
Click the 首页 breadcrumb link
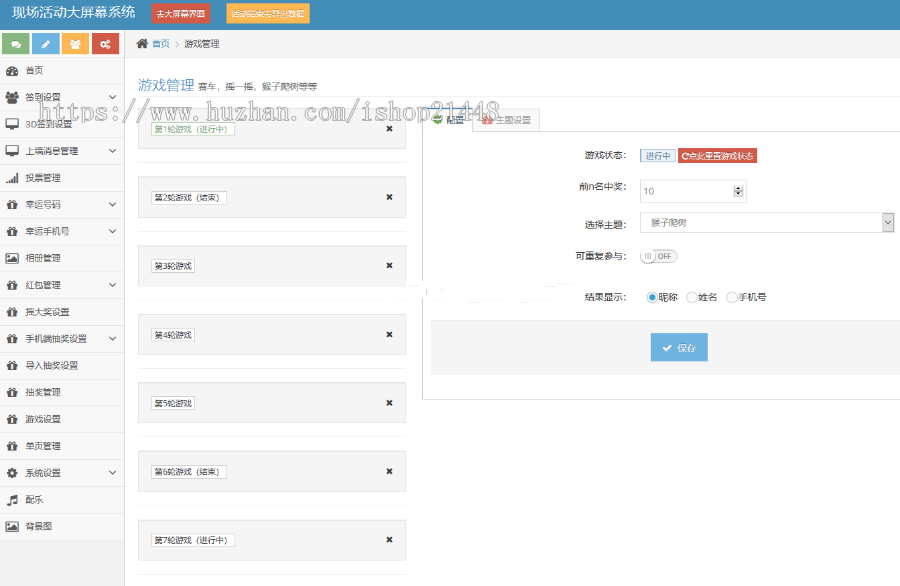[x=161, y=44]
